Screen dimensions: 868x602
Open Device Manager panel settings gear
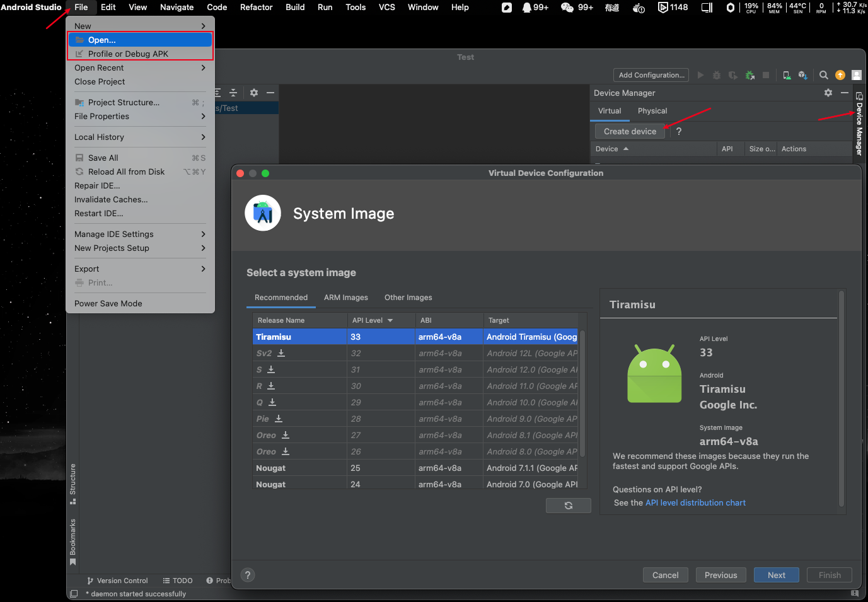(828, 93)
